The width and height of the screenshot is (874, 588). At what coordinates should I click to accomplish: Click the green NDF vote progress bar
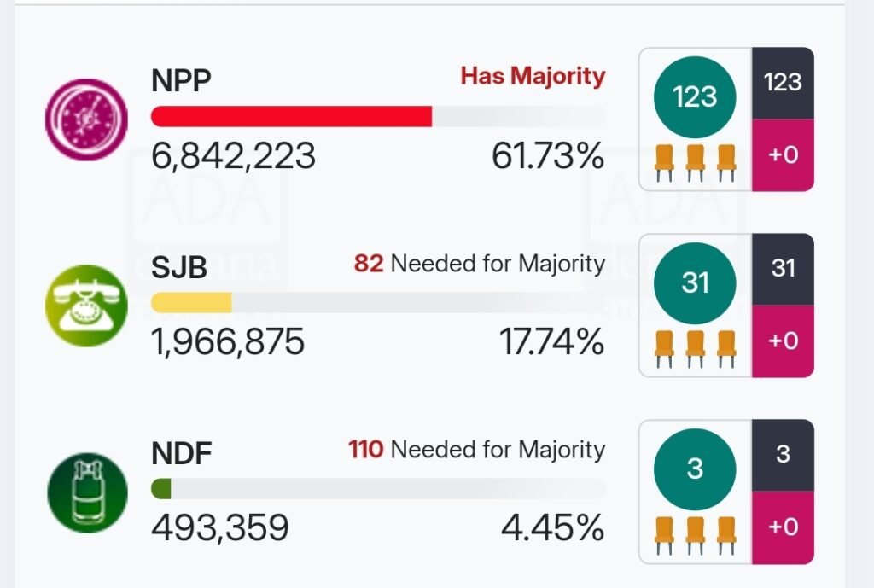[x=161, y=489]
